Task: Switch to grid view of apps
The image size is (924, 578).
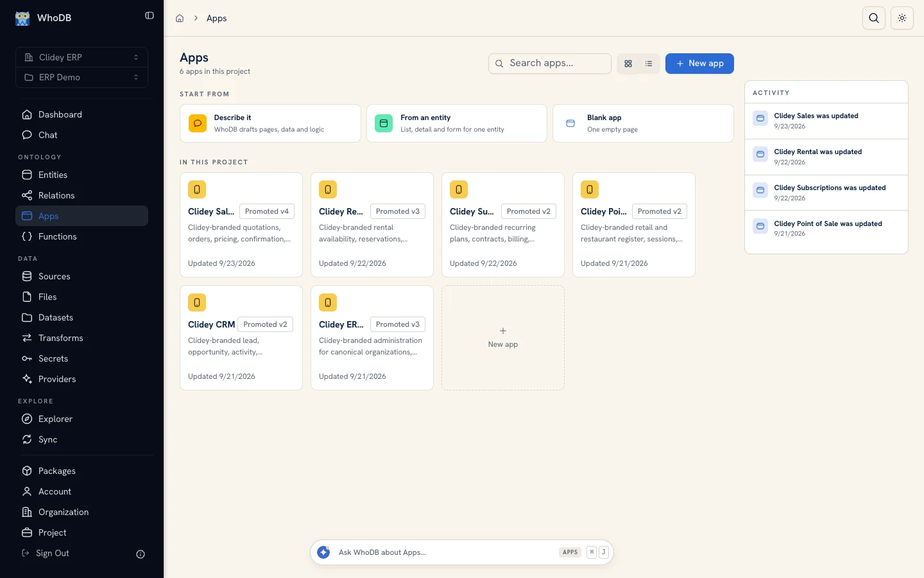Action: 628,64
